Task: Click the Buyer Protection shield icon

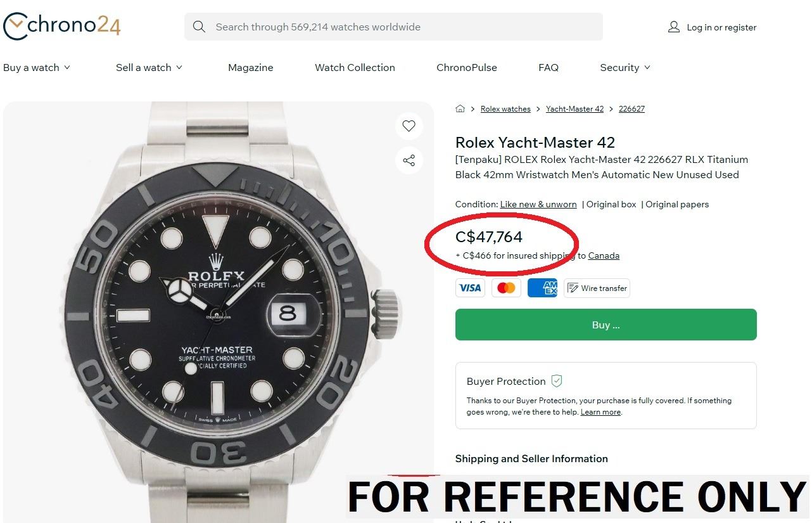Action: coord(557,381)
